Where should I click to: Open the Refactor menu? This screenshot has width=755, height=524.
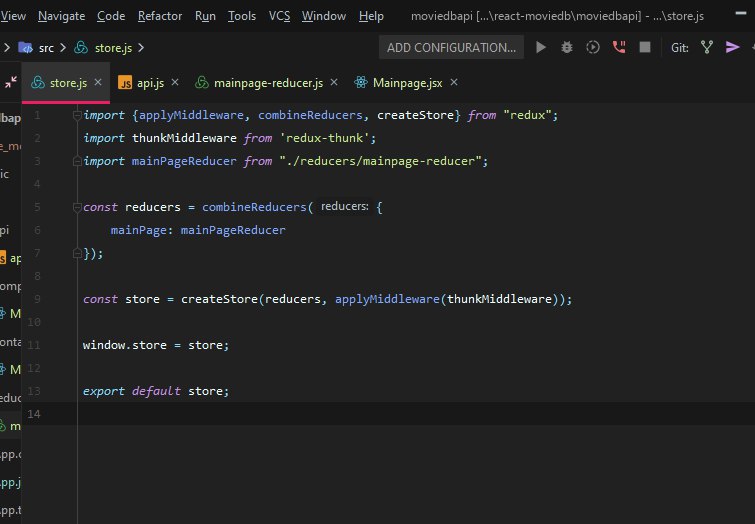point(160,16)
